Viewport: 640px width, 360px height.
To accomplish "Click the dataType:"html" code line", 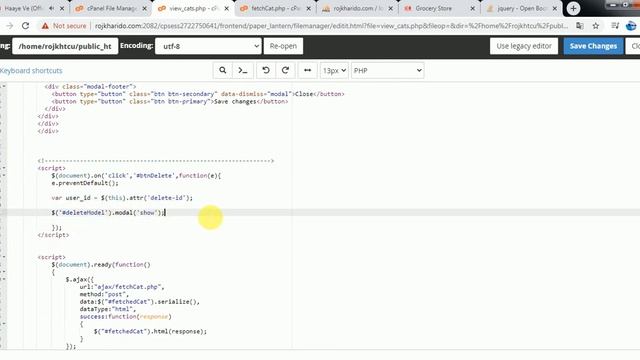I will (108, 309).
